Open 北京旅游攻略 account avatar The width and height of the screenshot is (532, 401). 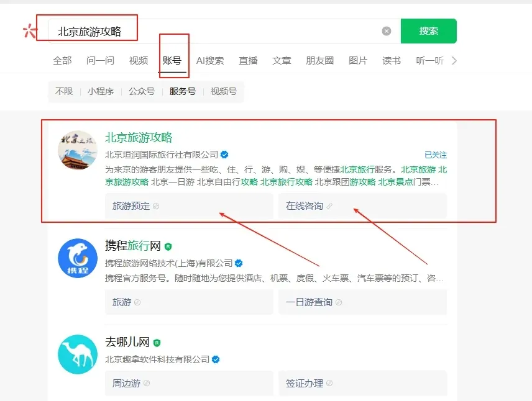(78, 150)
